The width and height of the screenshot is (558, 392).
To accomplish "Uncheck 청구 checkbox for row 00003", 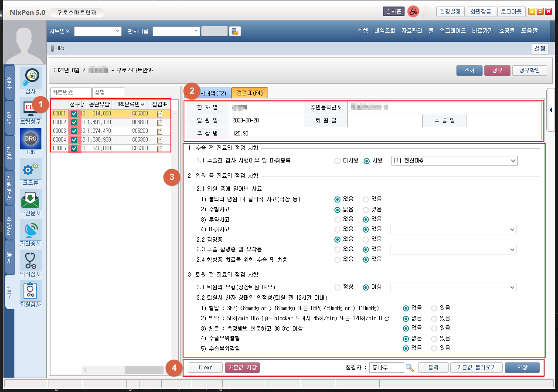I will tap(74, 131).
